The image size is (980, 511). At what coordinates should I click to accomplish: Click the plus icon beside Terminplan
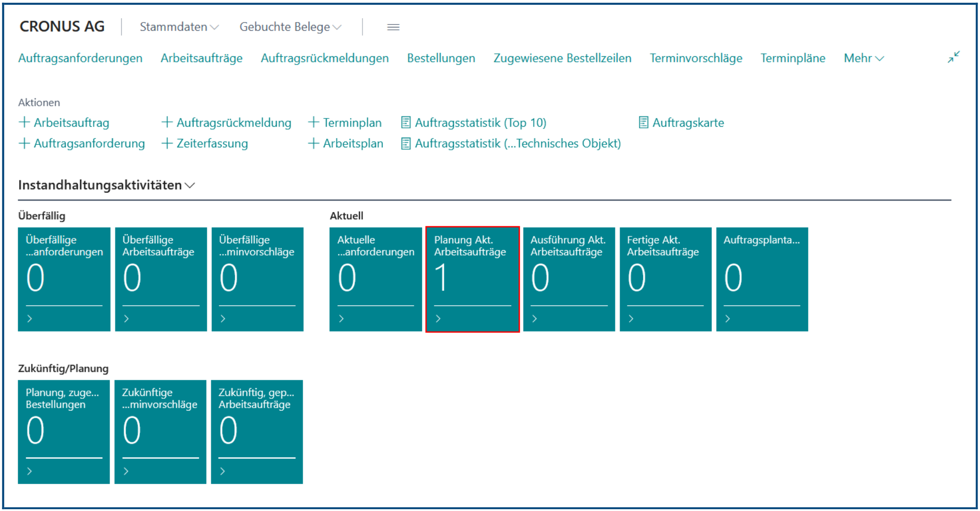pos(313,122)
